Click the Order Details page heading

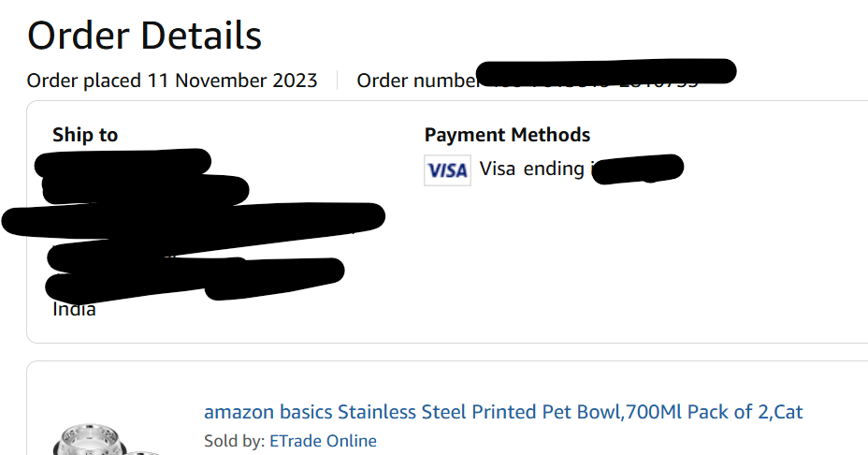pyautogui.click(x=144, y=36)
